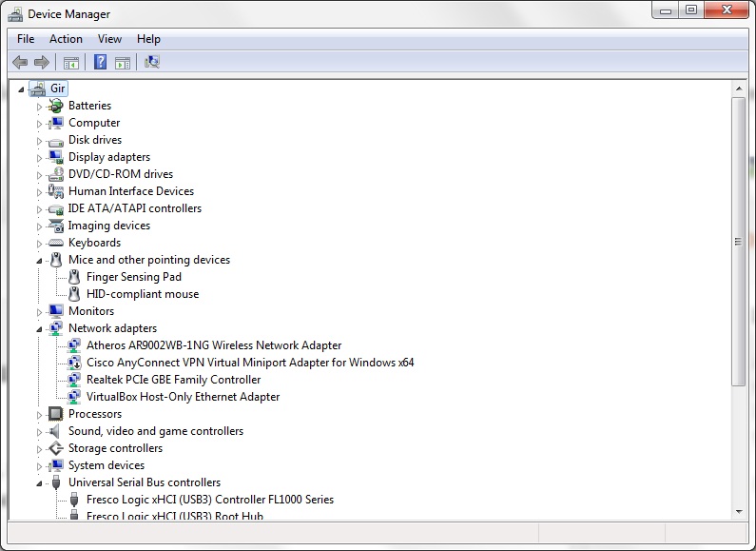Expand the Display adapters category
Viewport: 756px width, 551px height.
(39, 158)
